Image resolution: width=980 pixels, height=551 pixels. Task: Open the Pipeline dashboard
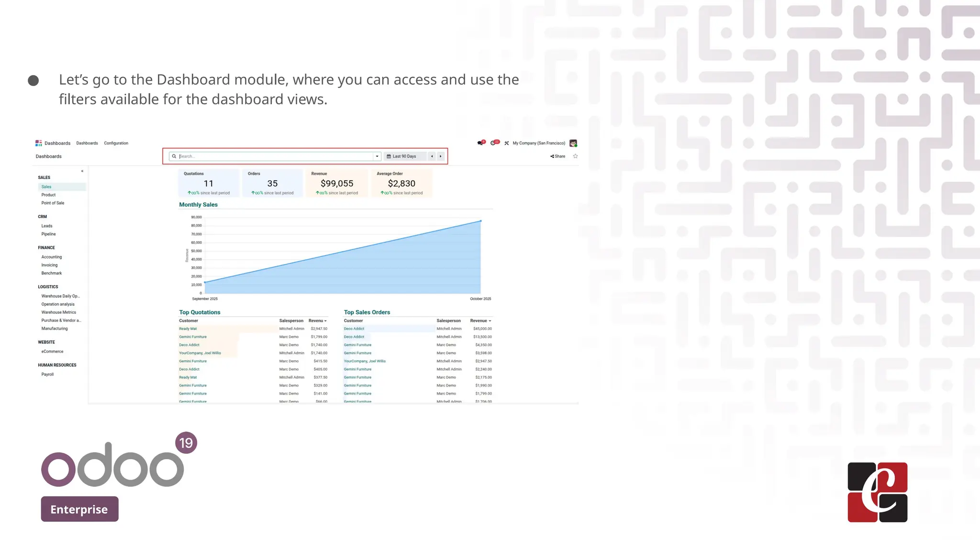pos(48,234)
